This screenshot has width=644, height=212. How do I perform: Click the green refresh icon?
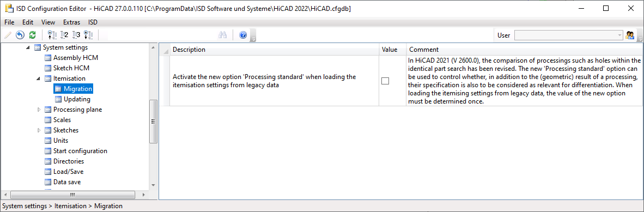click(x=33, y=35)
